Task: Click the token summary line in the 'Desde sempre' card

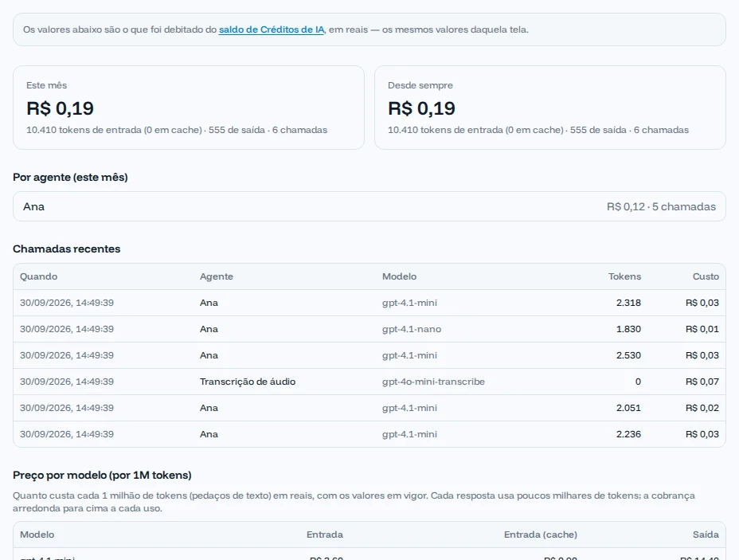Action: click(538, 130)
